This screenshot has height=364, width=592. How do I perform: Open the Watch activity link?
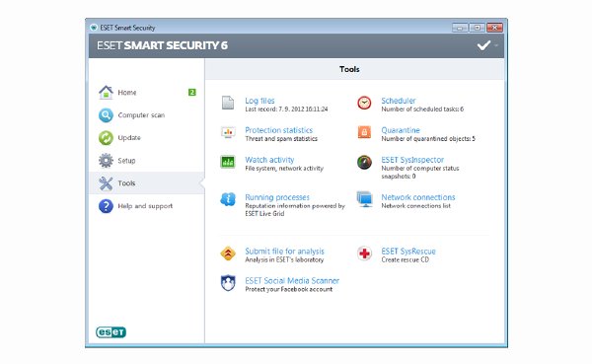(x=269, y=160)
